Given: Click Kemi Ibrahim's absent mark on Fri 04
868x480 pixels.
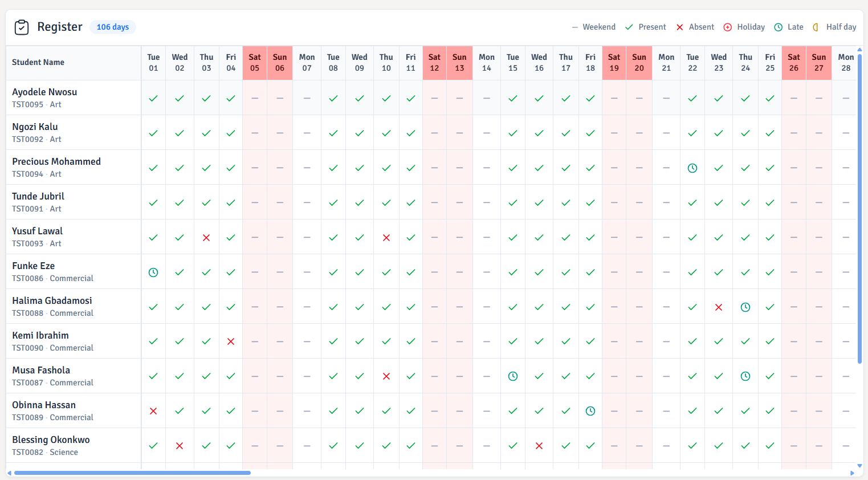Looking at the screenshot, I should click(x=231, y=342).
